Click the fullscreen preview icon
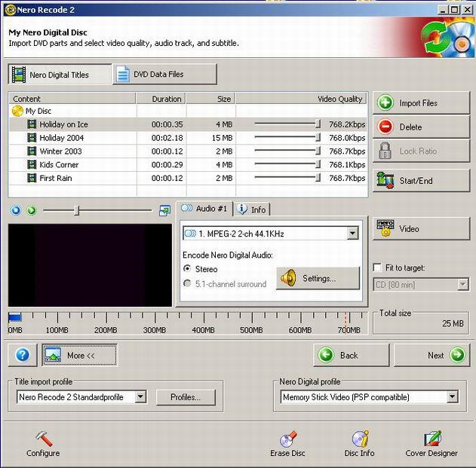476x468 pixels. [164, 211]
